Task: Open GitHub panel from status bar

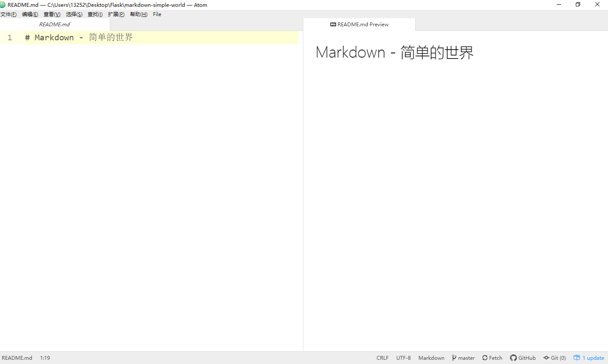Action: [523, 358]
